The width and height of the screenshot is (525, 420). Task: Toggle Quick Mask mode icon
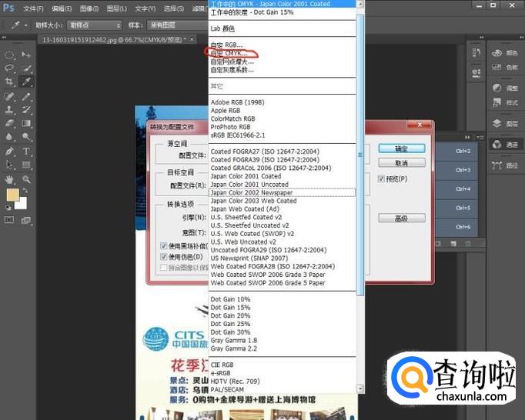click(9, 219)
